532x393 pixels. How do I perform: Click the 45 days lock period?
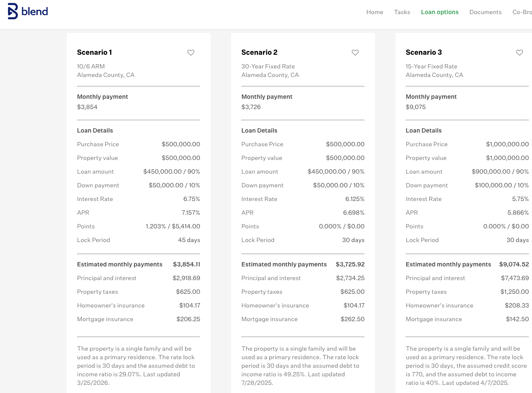tap(189, 240)
